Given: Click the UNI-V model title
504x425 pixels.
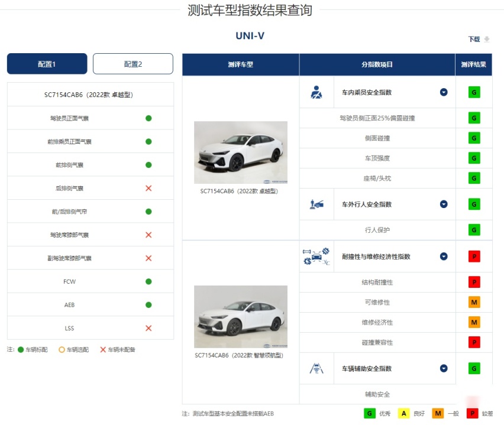Looking at the screenshot, I should pyautogui.click(x=250, y=35).
